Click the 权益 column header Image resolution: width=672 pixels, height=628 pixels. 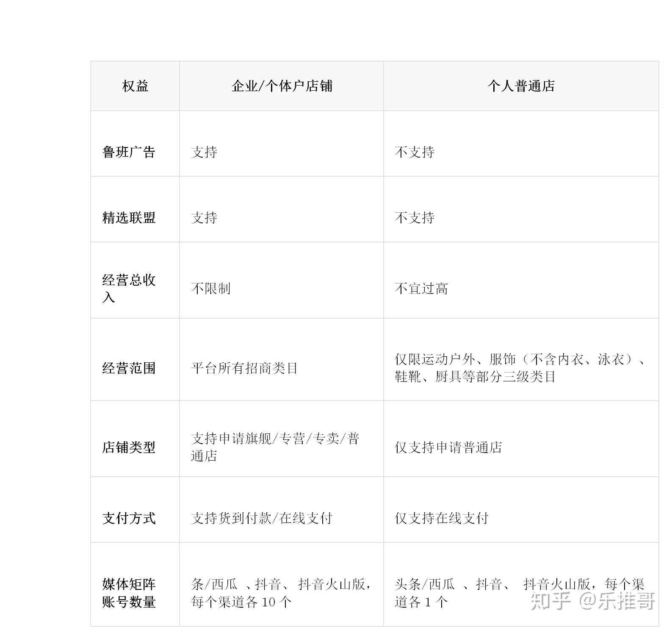coord(135,86)
